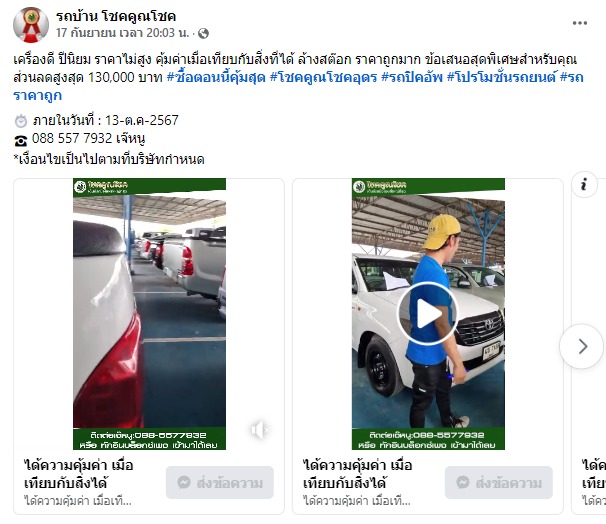Play the second video with man in blue
Viewport: 606px width, 524px height.
pyautogui.click(x=428, y=313)
